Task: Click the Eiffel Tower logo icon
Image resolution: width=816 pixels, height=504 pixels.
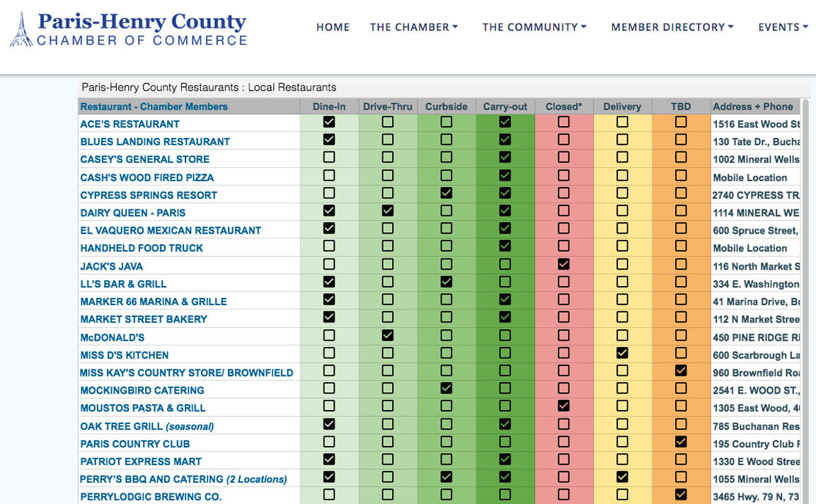Action: coord(21,30)
